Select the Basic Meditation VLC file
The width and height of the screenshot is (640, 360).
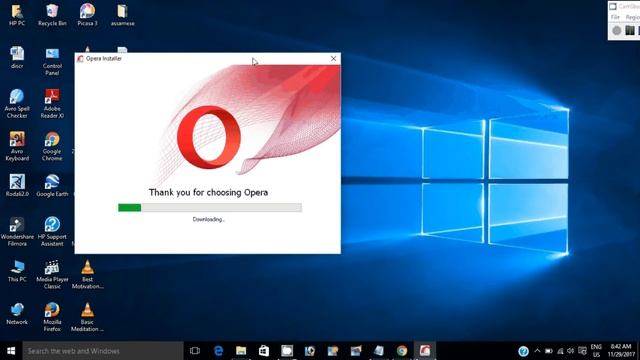[x=87, y=317]
